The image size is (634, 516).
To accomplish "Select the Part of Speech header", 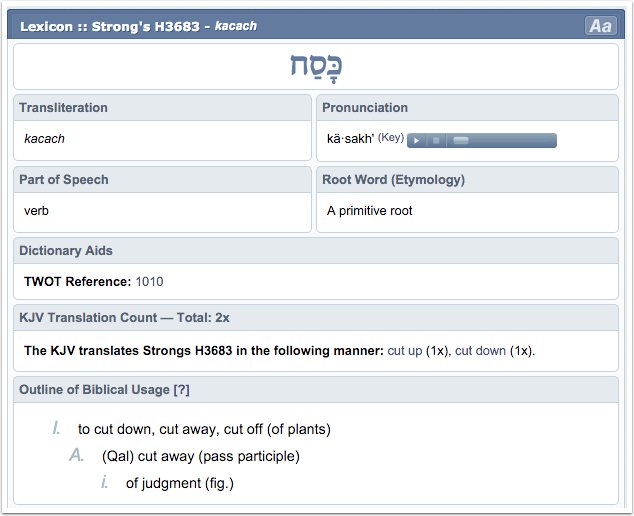I will [x=63, y=179].
